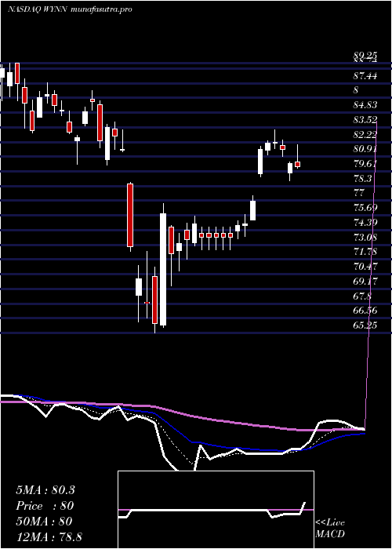Screen dimensions: 392x549
Task: Click the 66.56 price axis label
Action: tap(365, 311)
